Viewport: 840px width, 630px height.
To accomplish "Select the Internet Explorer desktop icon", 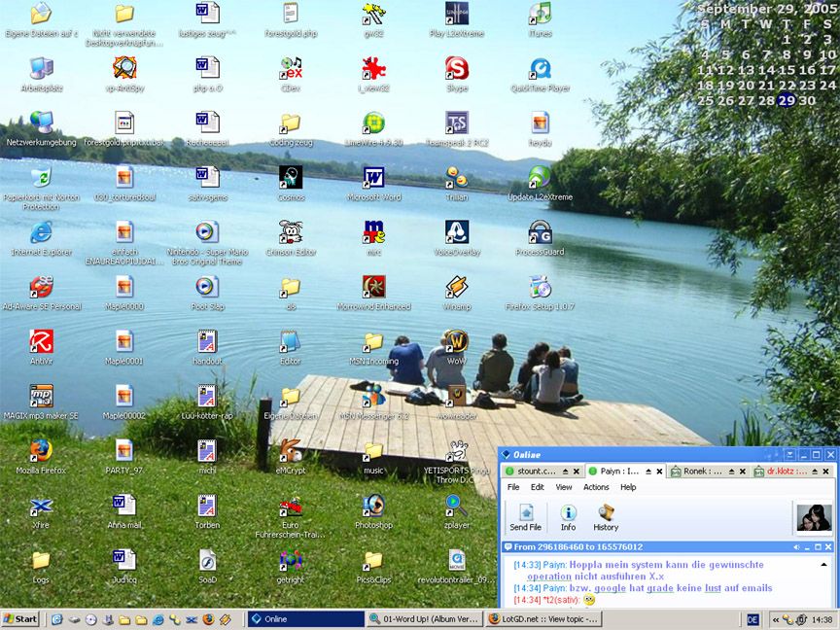I will point(41,232).
